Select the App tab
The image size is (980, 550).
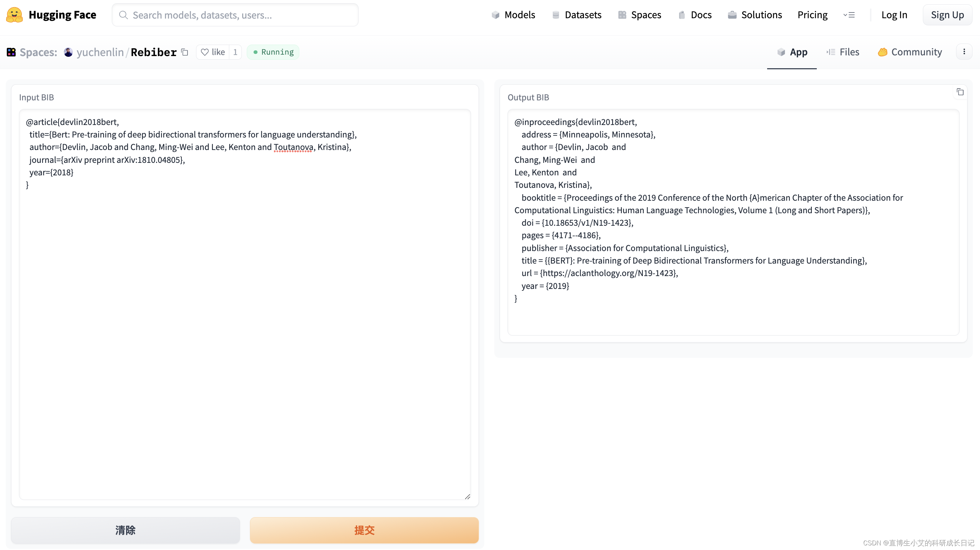click(x=792, y=52)
